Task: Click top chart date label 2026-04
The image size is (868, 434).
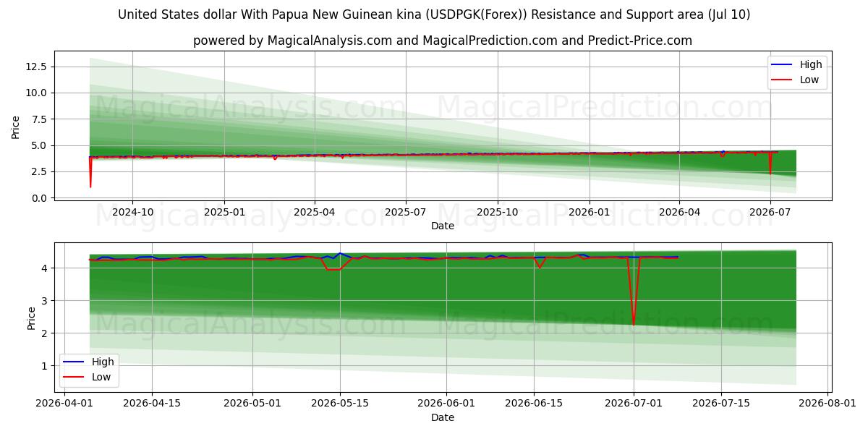Action: 679,212
